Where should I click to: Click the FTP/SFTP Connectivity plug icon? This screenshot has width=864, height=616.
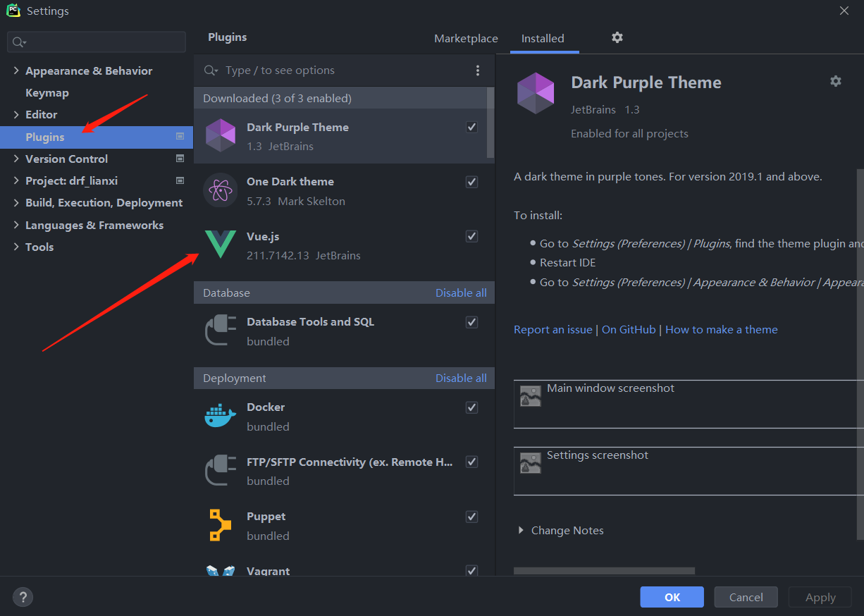[x=221, y=471]
